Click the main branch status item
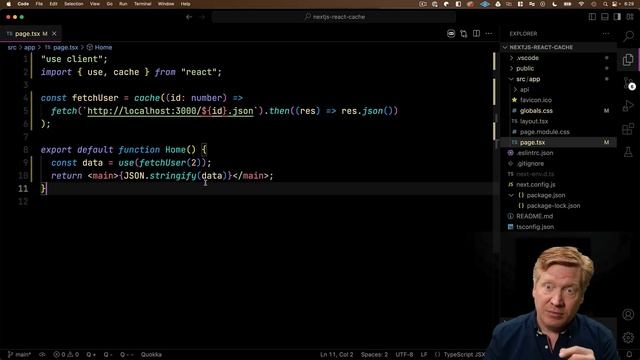Screen dimensions: 640x360 pyautogui.click(x=19, y=354)
